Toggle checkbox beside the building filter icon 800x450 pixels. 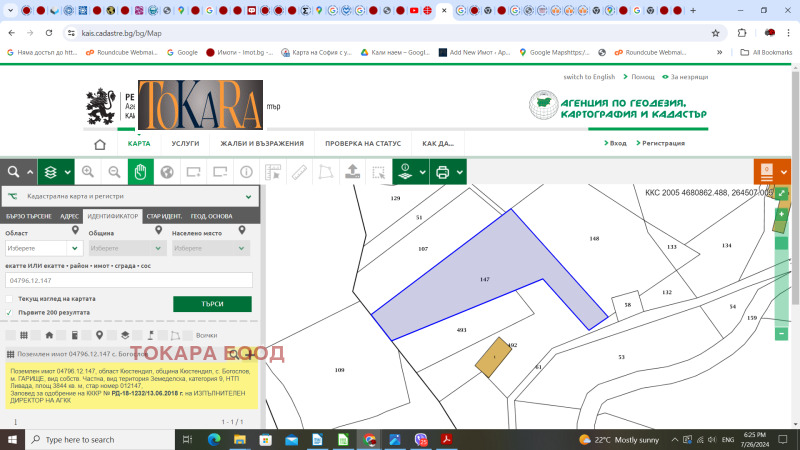[61, 335]
